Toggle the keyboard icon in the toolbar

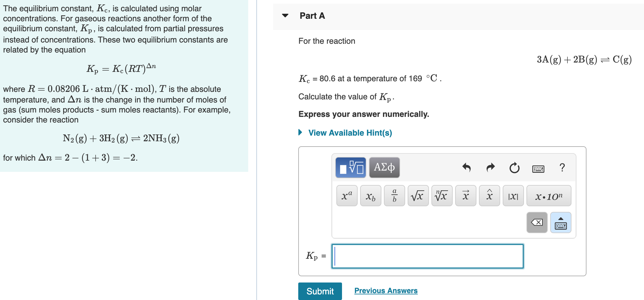(538, 169)
